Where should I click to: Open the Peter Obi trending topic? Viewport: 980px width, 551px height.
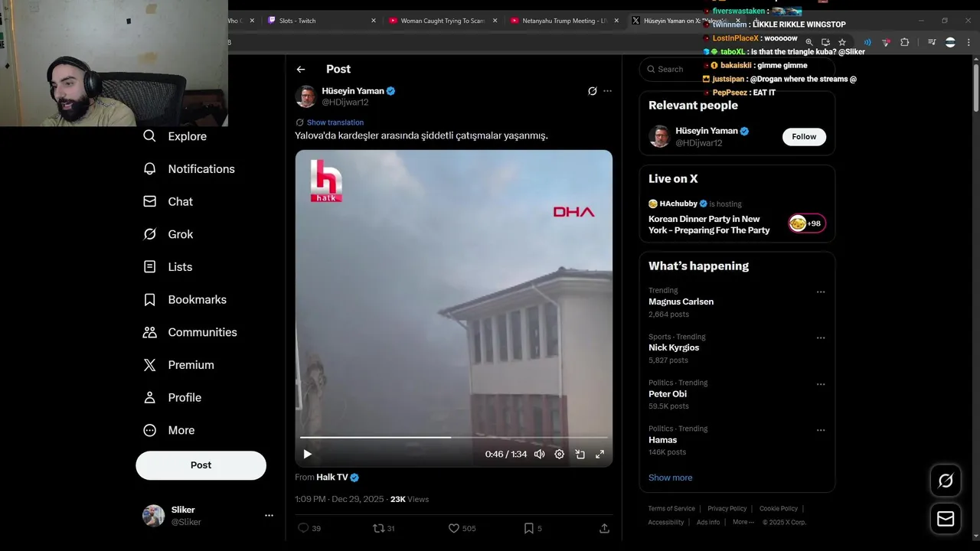(668, 394)
